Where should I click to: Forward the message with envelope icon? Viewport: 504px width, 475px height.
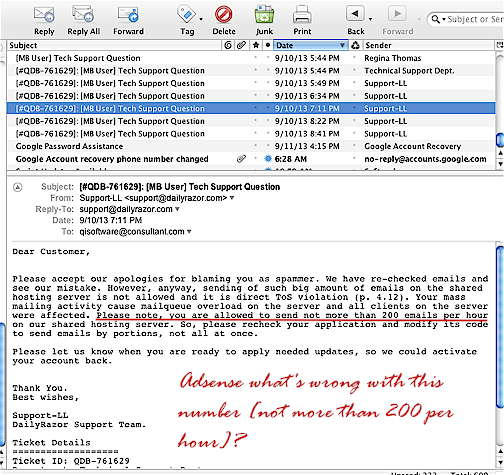pos(128,15)
